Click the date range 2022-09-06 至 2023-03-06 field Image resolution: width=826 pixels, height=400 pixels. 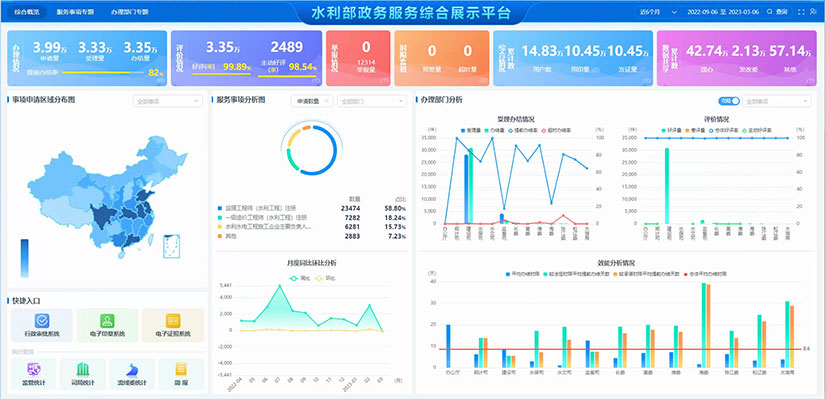(722, 12)
